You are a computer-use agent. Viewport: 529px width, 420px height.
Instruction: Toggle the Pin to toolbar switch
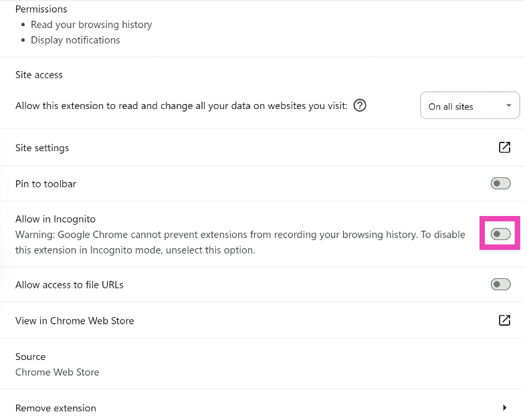click(x=500, y=183)
